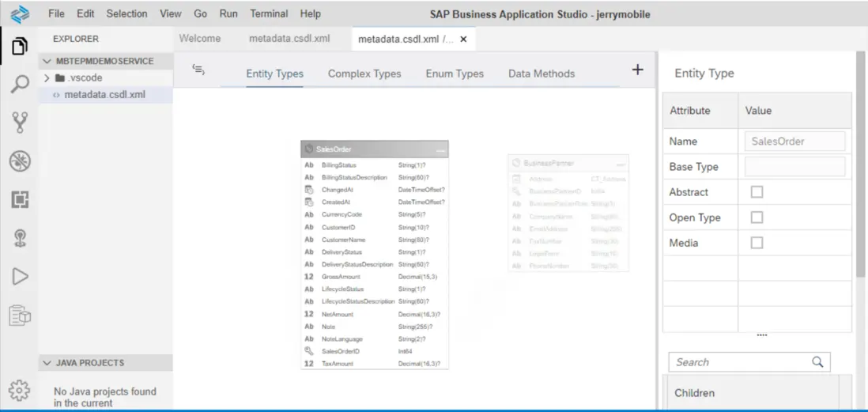Expand the .vscode folder
The image size is (868, 412).
tap(48, 78)
